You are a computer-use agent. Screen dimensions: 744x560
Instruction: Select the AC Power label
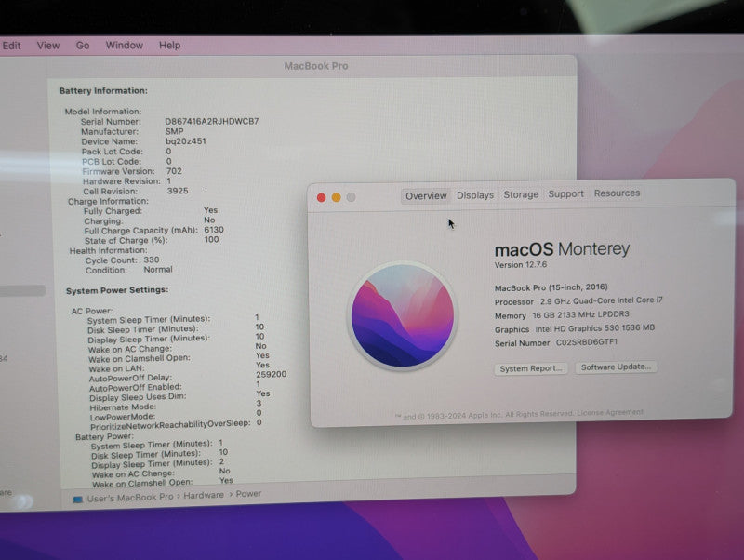pyautogui.click(x=92, y=312)
